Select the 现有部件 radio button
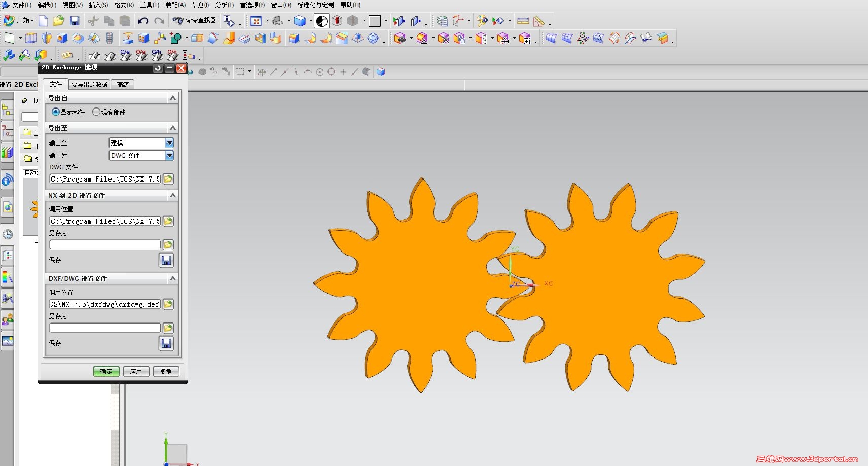868x466 pixels. pyautogui.click(x=96, y=112)
